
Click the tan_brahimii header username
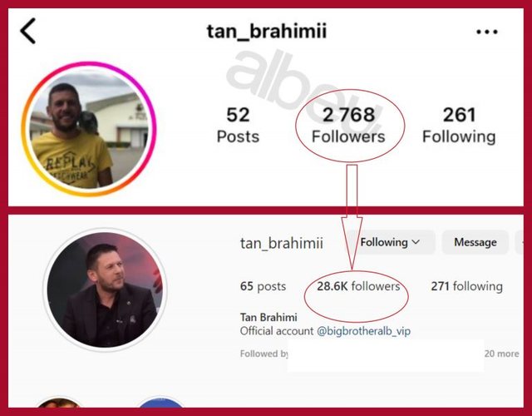(x=266, y=32)
